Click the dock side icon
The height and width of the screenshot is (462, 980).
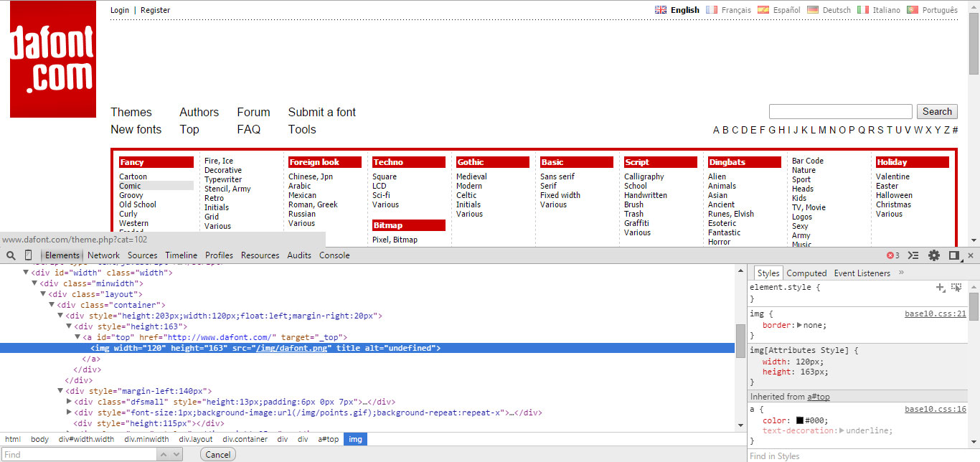pos(954,255)
